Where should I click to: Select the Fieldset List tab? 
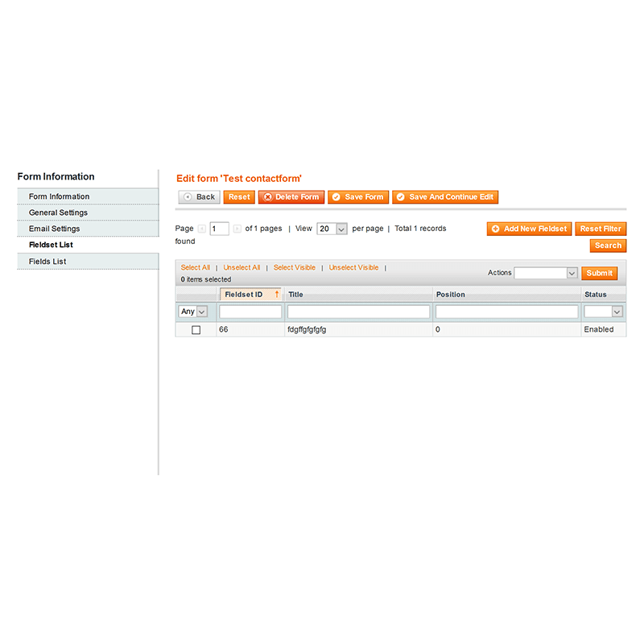pyautogui.click(x=88, y=245)
